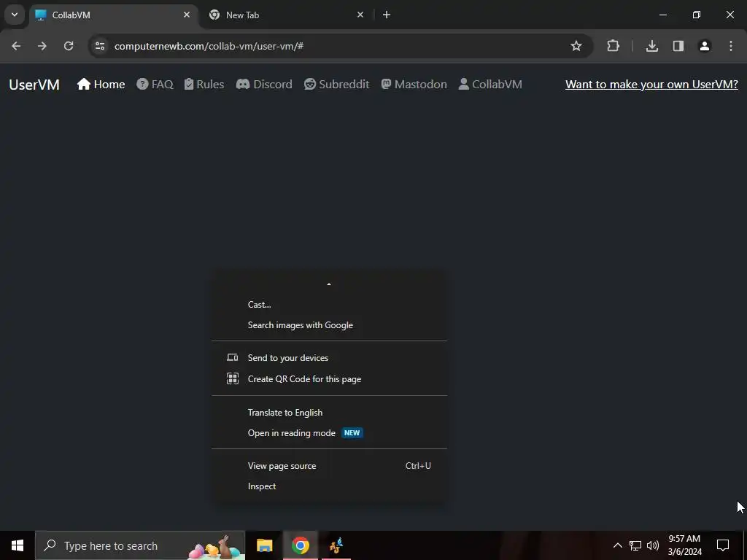Toggle the Chrome side panel icon
The image size is (747, 560).
pyautogui.click(x=678, y=46)
